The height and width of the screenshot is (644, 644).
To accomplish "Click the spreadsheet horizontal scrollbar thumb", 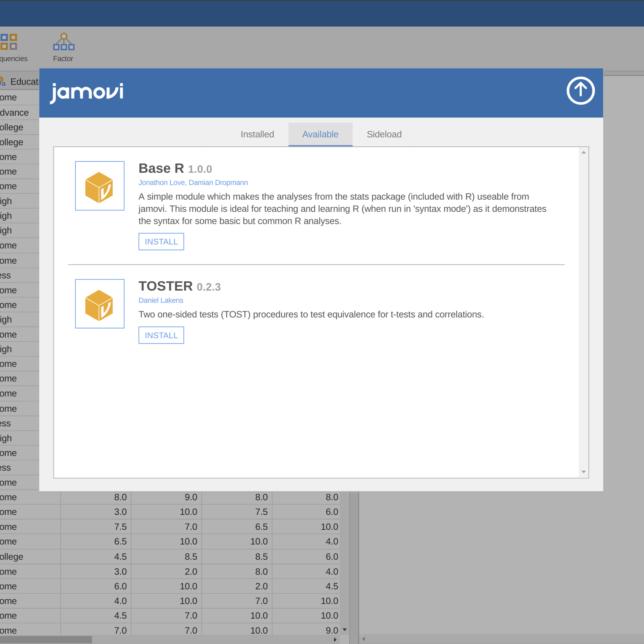I will (46, 640).
